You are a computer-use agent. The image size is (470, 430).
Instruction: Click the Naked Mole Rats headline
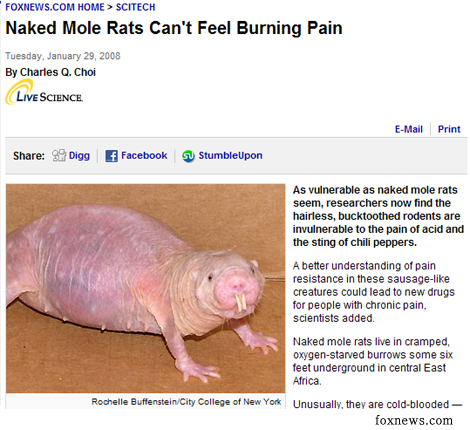coord(174,28)
